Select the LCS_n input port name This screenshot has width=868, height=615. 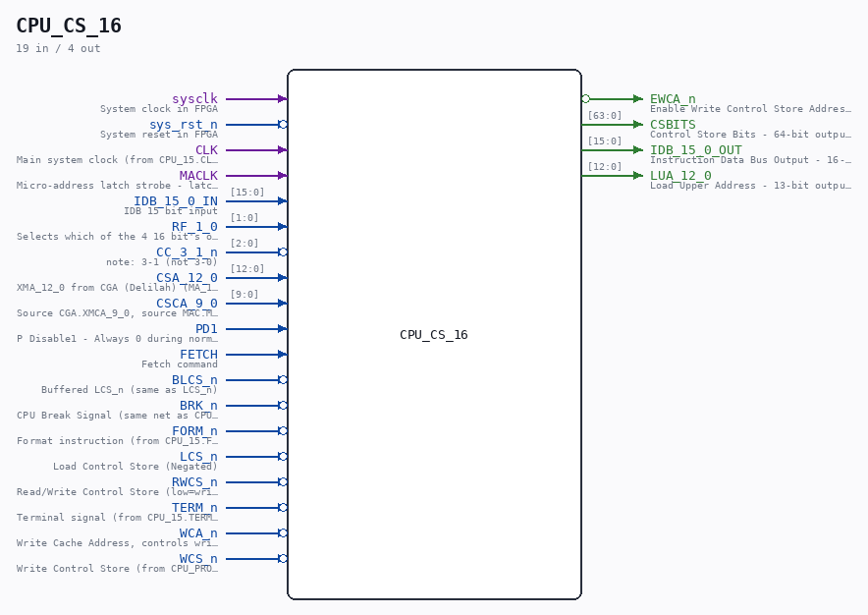[198, 456]
